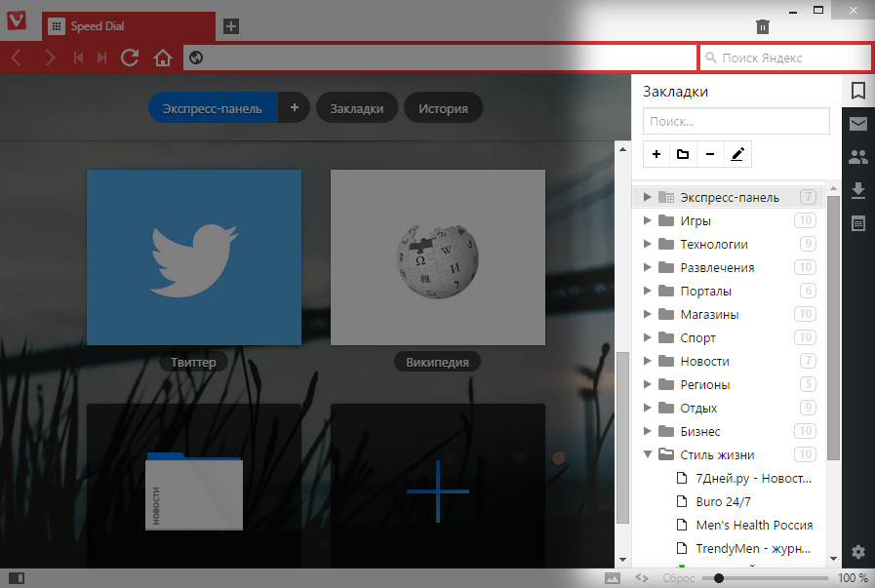Viewport: 875px width, 588px height.
Task: Add a new Speed Dial group
Action: click(294, 107)
